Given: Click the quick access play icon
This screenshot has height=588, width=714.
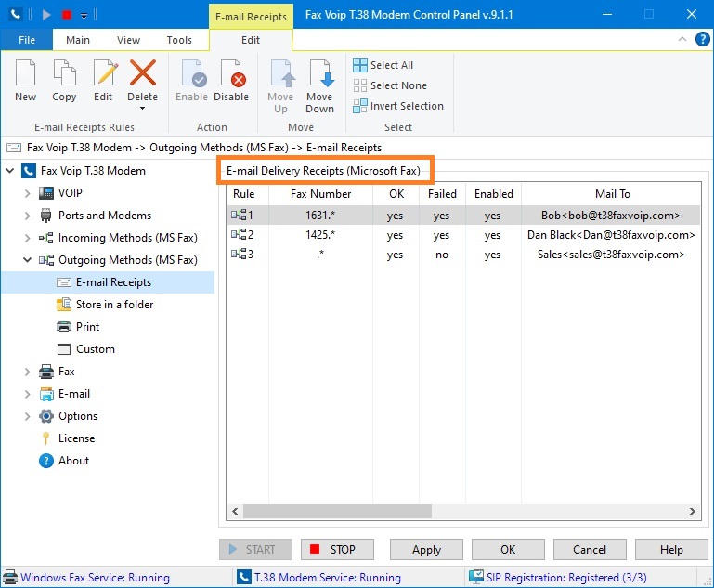Looking at the screenshot, I should coord(46,15).
